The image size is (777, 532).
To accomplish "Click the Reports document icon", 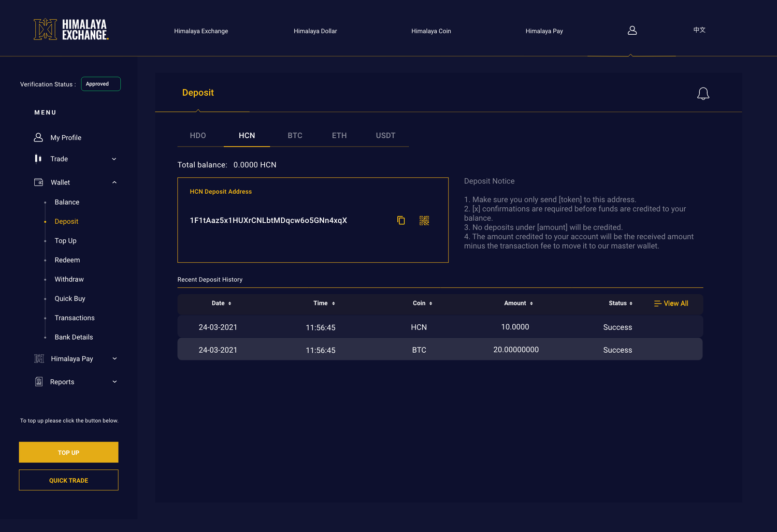I will (39, 382).
